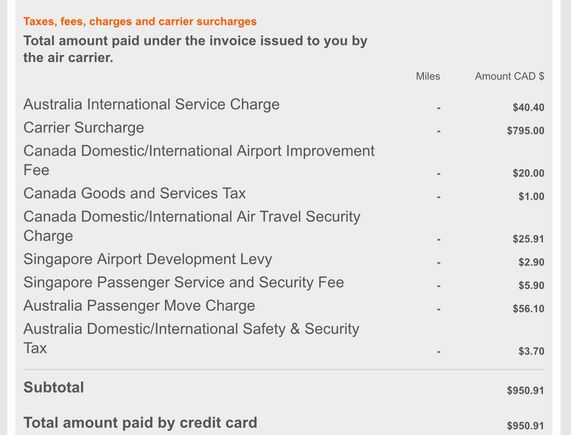This screenshot has height=435, width=571.
Task: Click the Australia International Service Charge label
Action: 151,104
